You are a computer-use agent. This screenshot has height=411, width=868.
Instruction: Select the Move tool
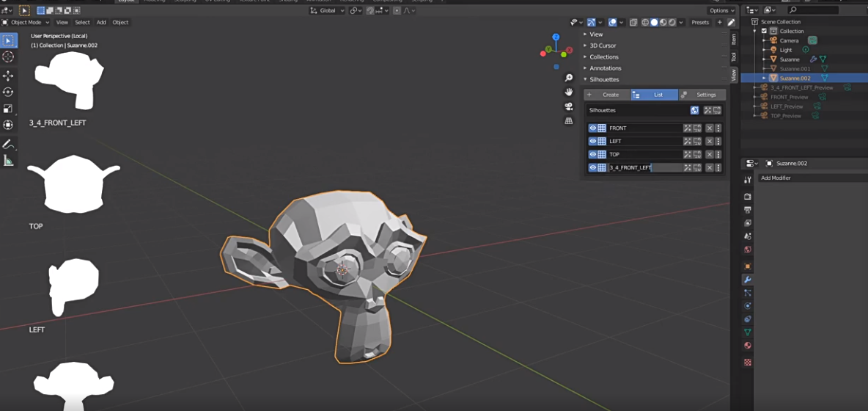click(8, 76)
